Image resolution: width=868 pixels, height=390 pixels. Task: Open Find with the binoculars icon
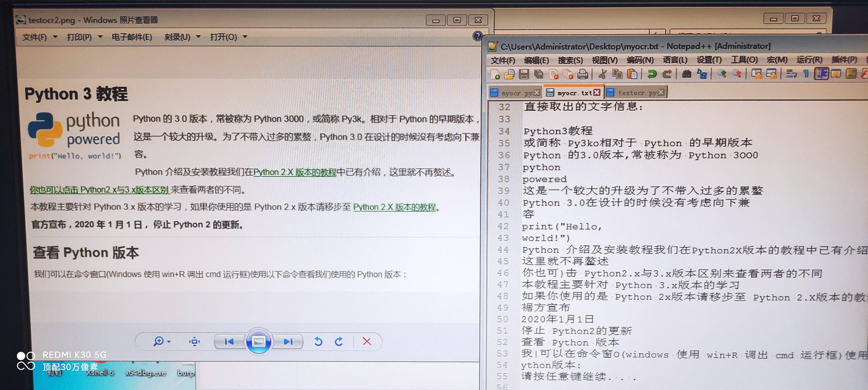(686, 74)
